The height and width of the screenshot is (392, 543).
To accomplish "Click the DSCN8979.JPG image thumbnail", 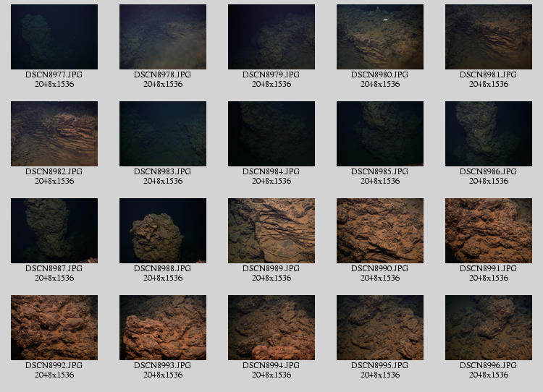I will pyautogui.click(x=271, y=37).
